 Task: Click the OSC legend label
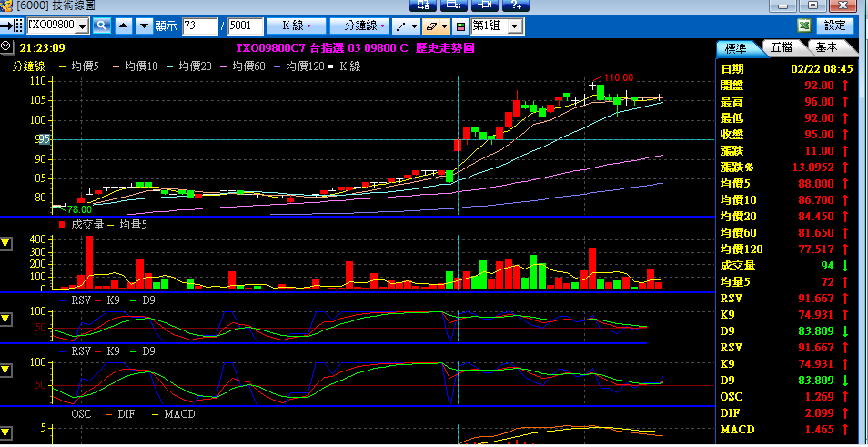[x=81, y=413]
